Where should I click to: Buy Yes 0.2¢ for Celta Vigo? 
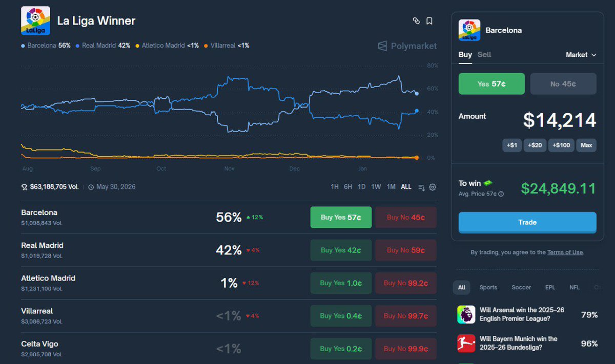(x=341, y=349)
